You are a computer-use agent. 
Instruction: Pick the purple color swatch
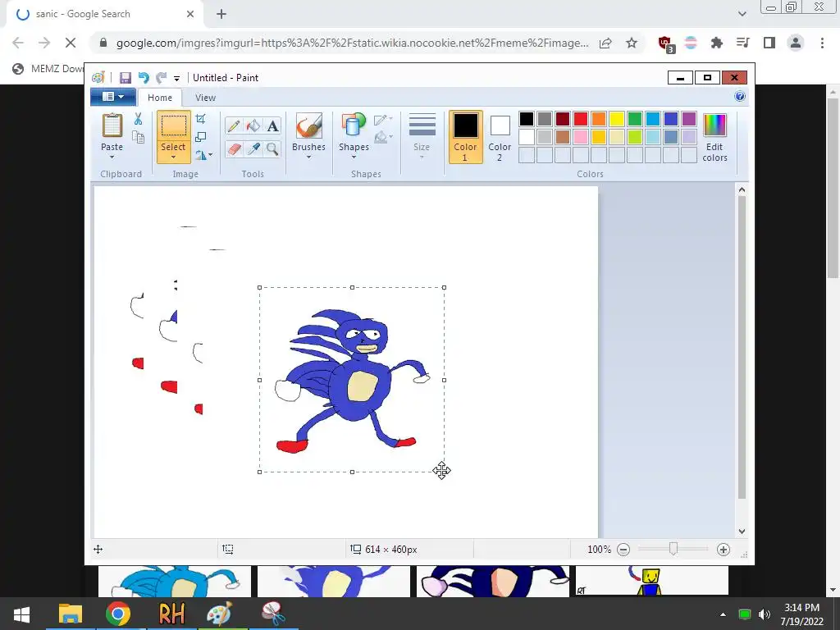pos(689,119)
